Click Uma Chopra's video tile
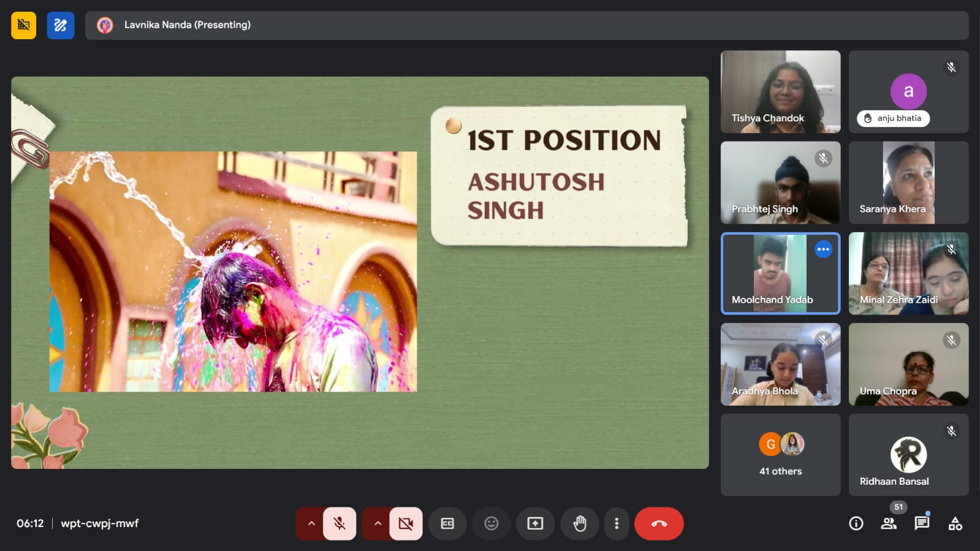This screenshot has width=980, height=551. click(908, 364)
